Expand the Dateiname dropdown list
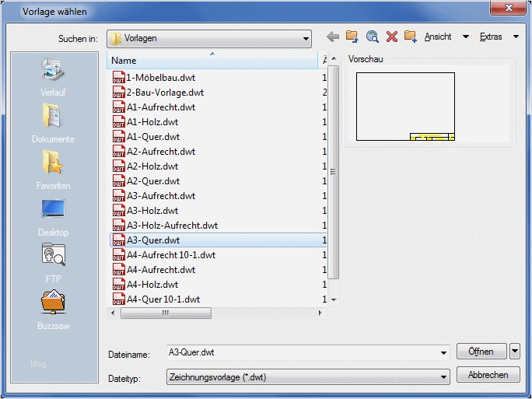Image resolution: width=532 pixels, height=399 pixels. coord(443,353)
